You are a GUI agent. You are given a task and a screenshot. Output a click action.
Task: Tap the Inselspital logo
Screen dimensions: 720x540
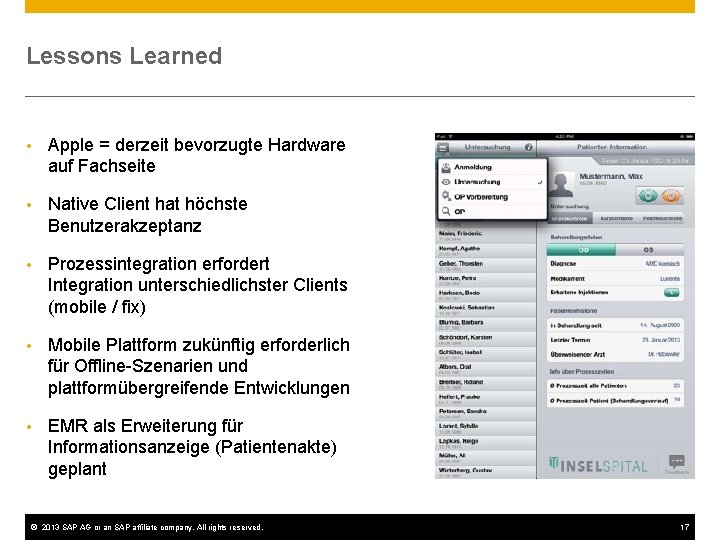pos(598,465)
